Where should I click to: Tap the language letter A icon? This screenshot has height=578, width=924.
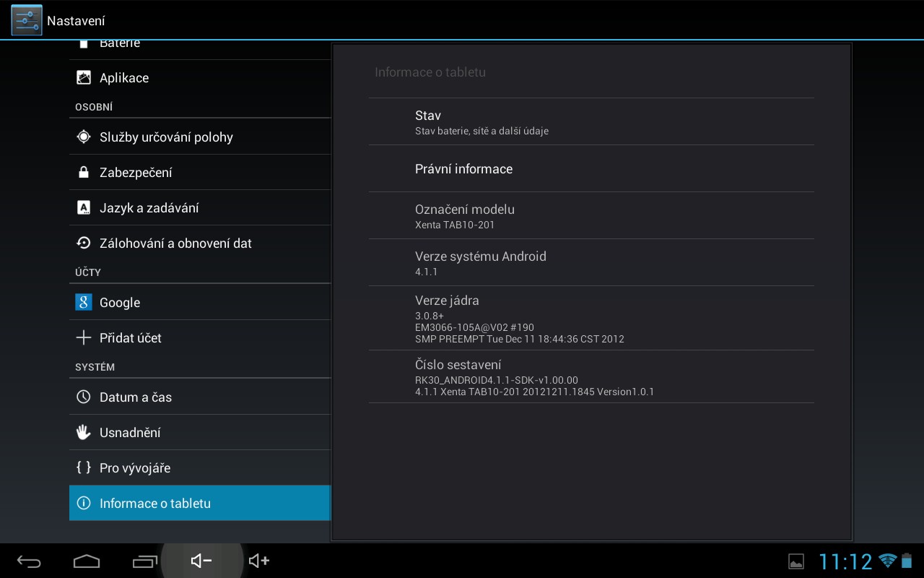[84, 207]
